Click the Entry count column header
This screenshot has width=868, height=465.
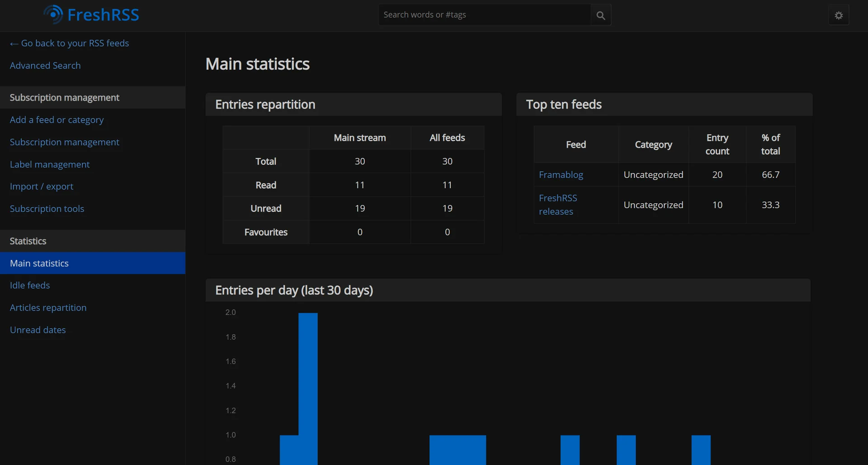(x=717, y=144)
